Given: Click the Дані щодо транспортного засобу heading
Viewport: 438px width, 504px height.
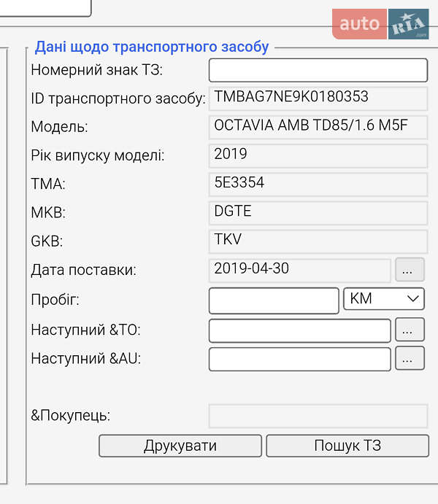Looking at the screenshot, I should [x=151, y=47].
